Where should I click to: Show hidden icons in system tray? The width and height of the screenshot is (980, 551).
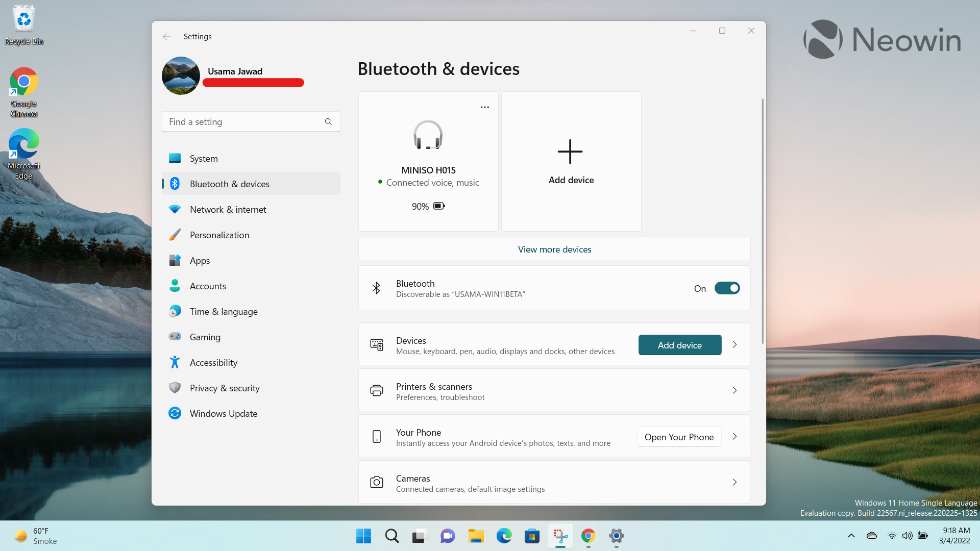tap(851, 536)
